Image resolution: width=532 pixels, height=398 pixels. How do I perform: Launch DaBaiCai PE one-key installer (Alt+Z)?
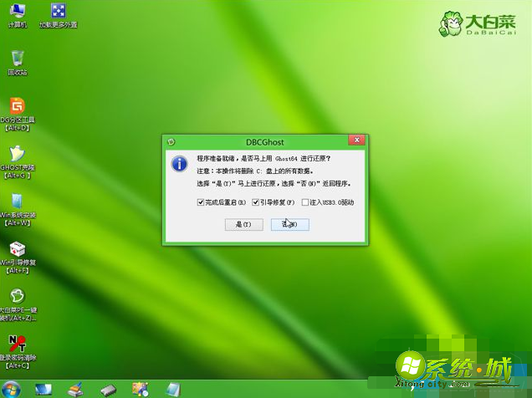click(18, 304)
